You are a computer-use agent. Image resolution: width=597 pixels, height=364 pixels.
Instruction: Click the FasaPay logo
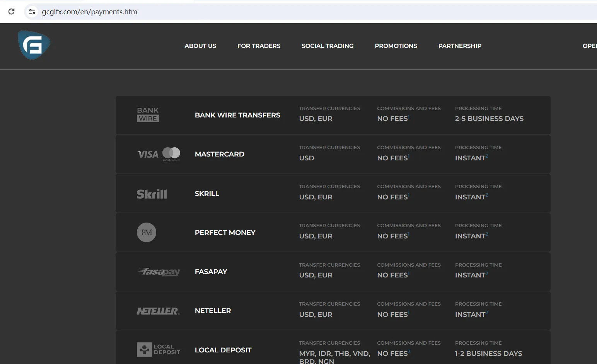point(159,272)
